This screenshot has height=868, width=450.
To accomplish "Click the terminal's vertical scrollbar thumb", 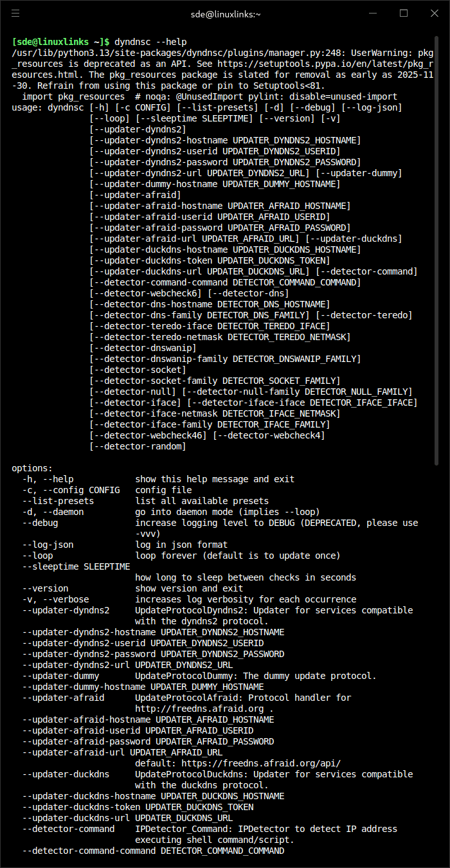I will [x=438, y=244].
